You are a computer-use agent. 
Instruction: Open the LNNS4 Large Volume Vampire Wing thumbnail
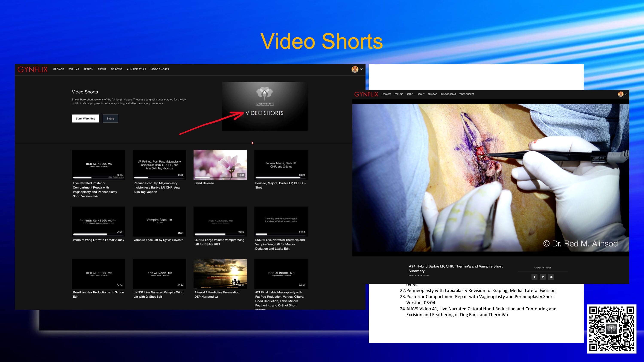pyautogui.click(x=220, y=221)
